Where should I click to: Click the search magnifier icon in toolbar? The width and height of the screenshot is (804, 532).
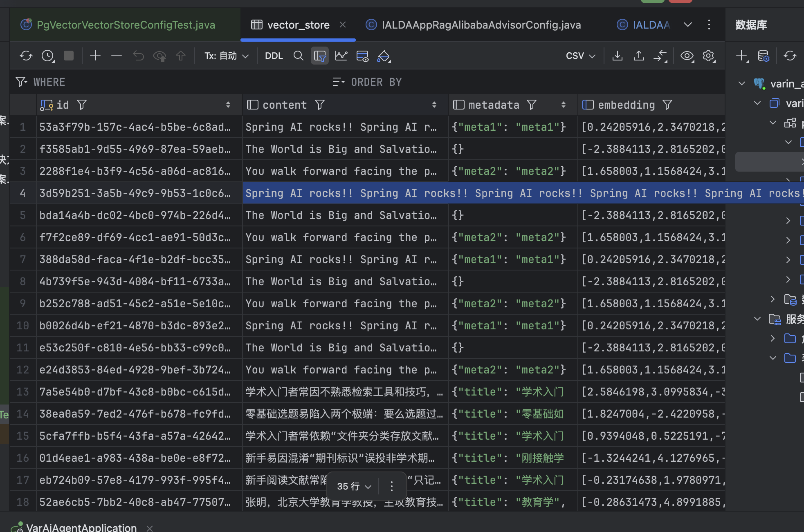(x=299, y=56)
